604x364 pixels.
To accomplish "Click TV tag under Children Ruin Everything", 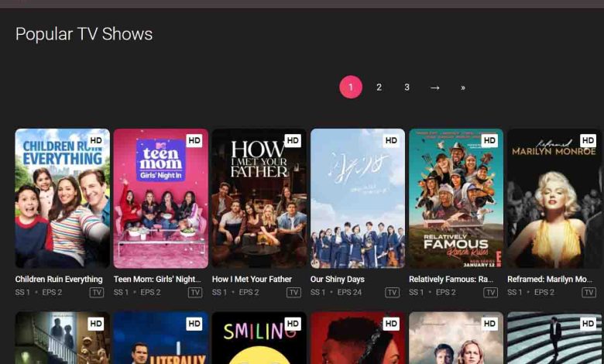I will (x=97, y=293).
